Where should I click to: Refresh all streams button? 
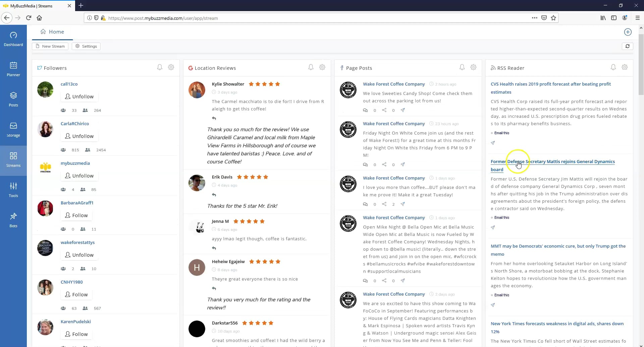coord(627,46)
